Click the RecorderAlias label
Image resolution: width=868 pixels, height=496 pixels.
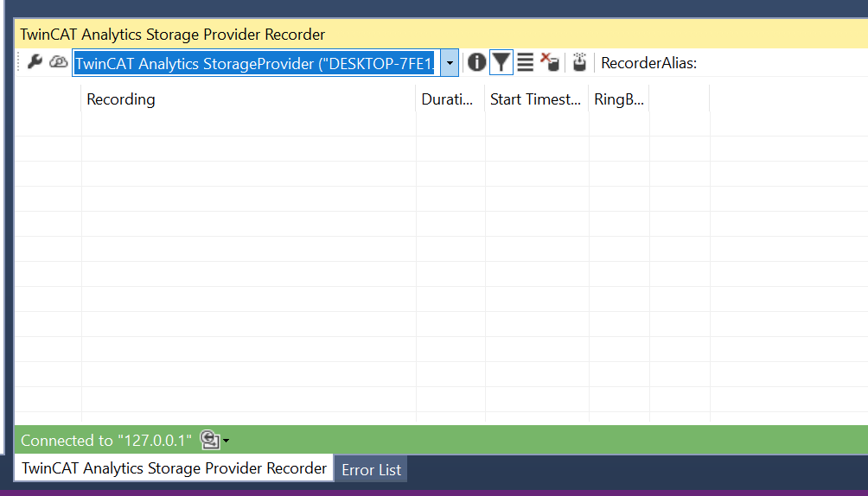[x=648, y=63]
